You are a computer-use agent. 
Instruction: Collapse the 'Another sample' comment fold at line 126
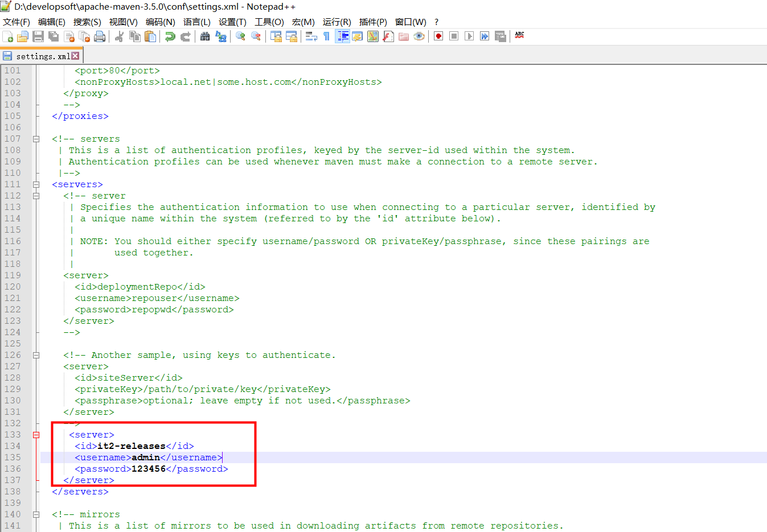(x=36, y=355)
